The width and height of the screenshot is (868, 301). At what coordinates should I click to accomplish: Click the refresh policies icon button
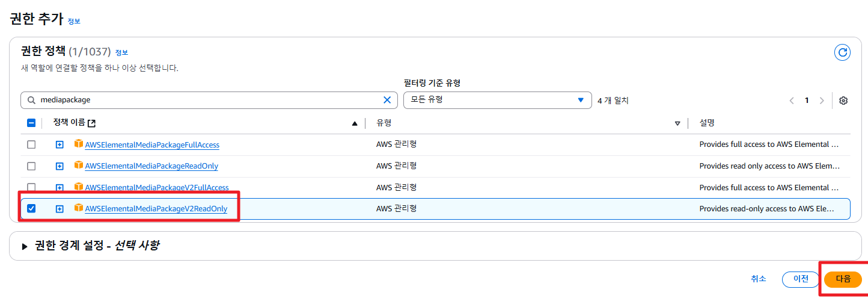pyautogui.click(x=843, y=52)
